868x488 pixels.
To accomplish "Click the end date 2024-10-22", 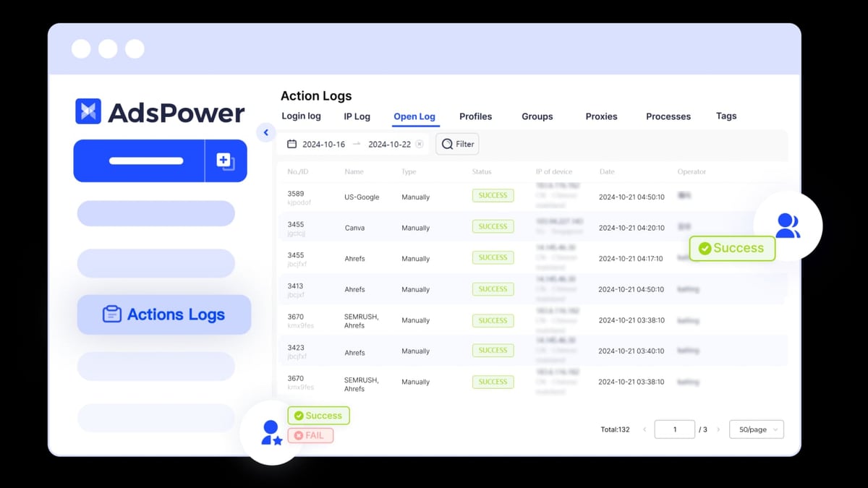I will pos(389,144).
